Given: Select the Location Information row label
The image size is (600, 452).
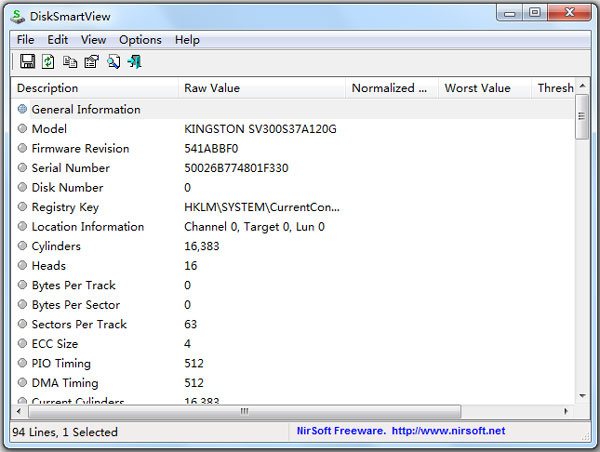Looking at the screenshot, I should coord(88,227).
